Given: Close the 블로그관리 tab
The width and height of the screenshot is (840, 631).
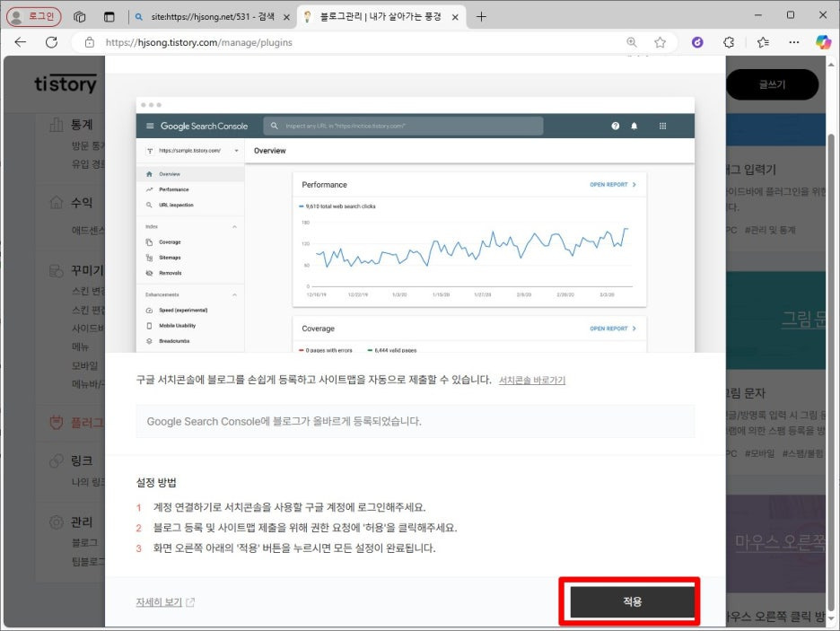Looking at the screenshot, I should click(455, 17).
